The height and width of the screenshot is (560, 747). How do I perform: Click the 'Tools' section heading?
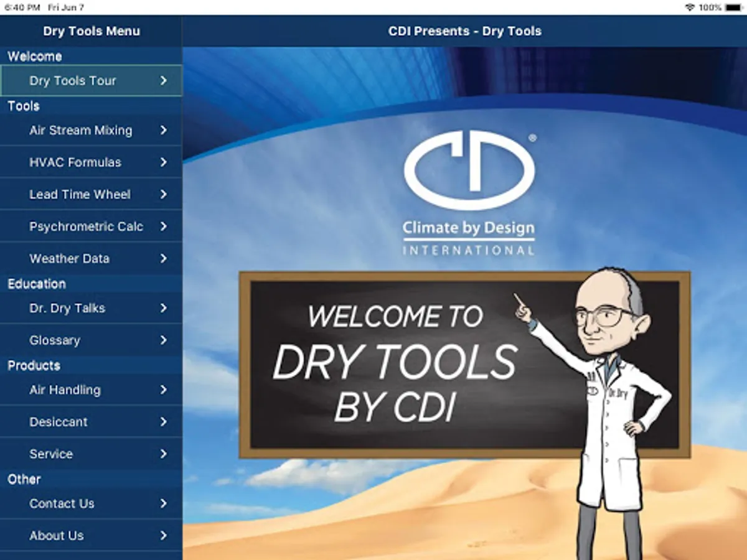24,106
